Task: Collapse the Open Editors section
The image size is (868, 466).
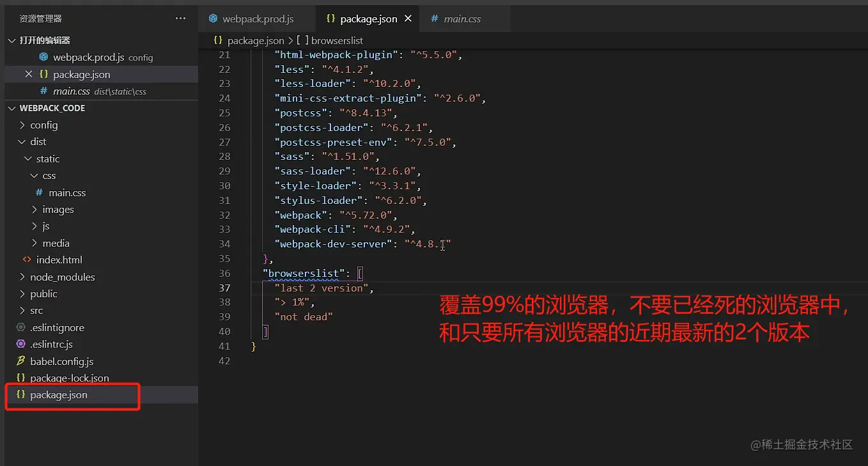Action: [12, 40]
